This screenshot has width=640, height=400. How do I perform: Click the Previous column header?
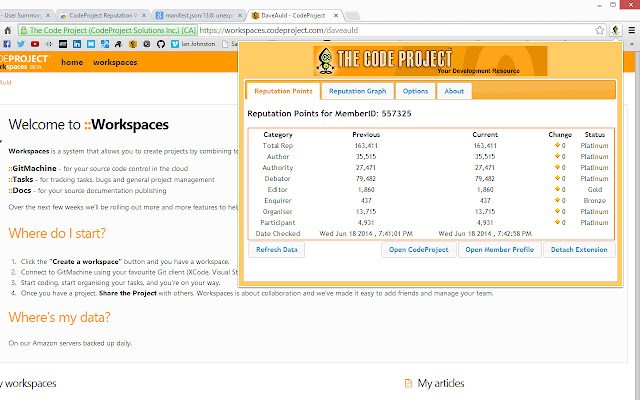pyautogui.click(x=366, y=135)
